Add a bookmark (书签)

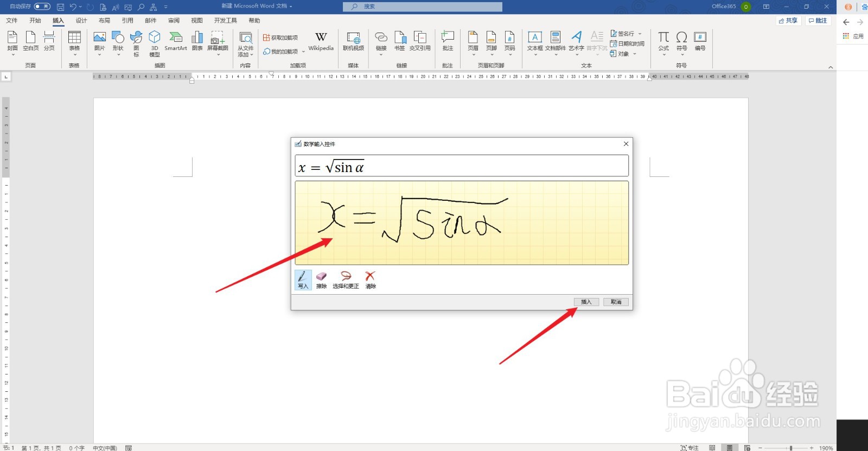point(399,41)
